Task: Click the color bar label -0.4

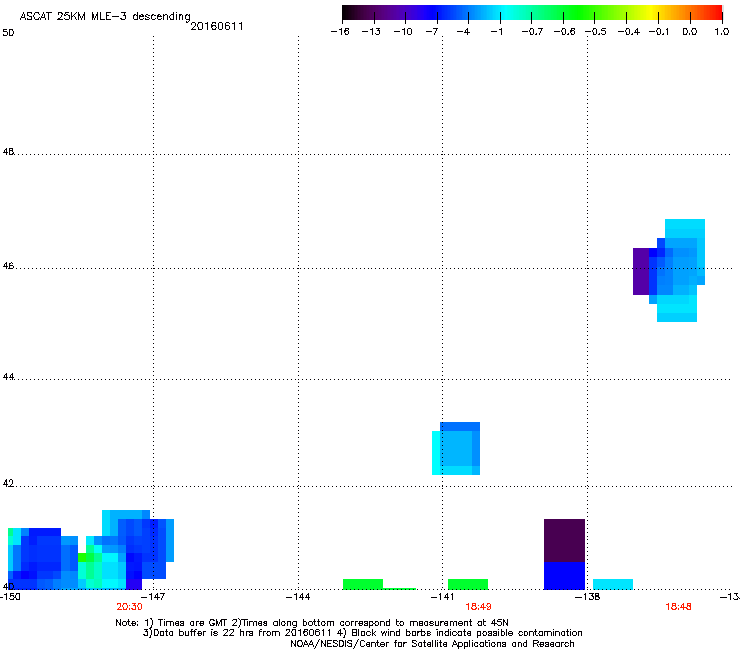Action: (629, 32)
